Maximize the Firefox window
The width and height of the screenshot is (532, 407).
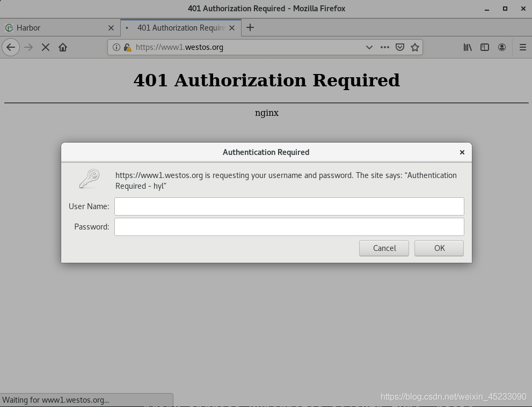[x=505, y=9]
